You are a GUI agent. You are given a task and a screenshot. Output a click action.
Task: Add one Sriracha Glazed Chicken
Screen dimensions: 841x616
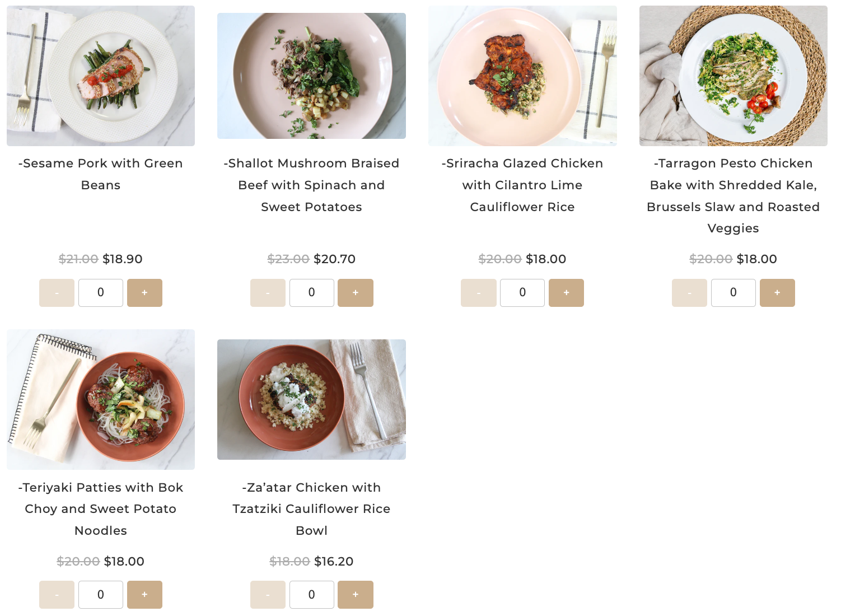coord(566,293)
